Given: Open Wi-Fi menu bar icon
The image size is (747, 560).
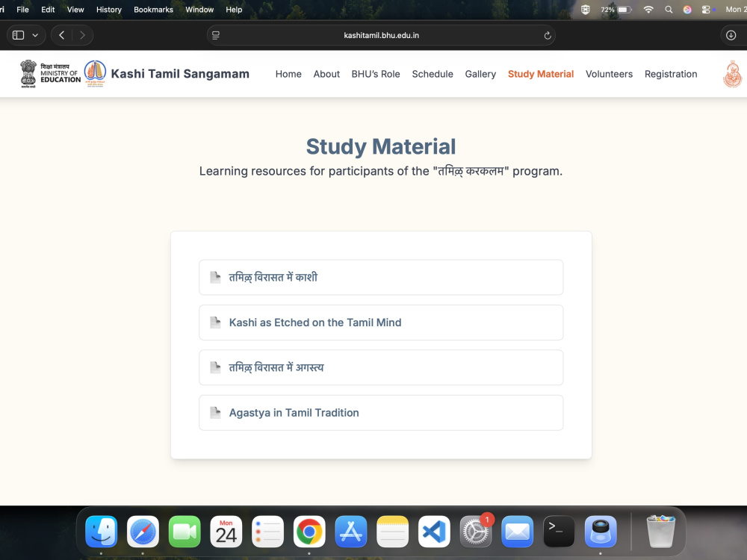Looking at the screenshot, I should [x=648, y=10].
